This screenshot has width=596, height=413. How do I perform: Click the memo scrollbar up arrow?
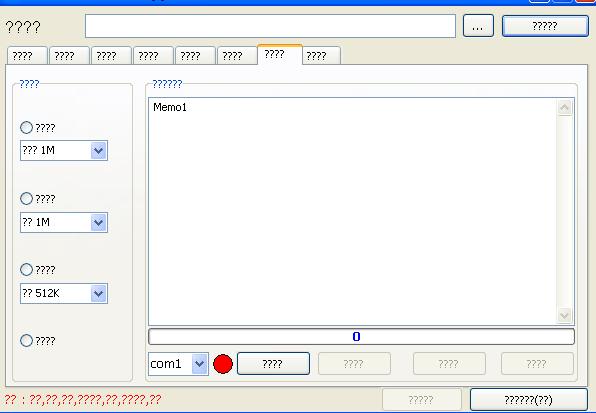[x=564, y=108]
